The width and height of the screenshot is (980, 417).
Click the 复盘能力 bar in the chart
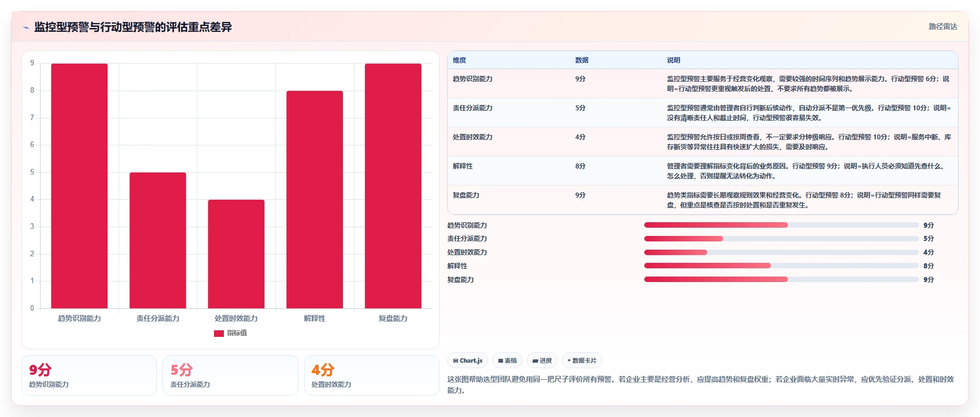393,186
